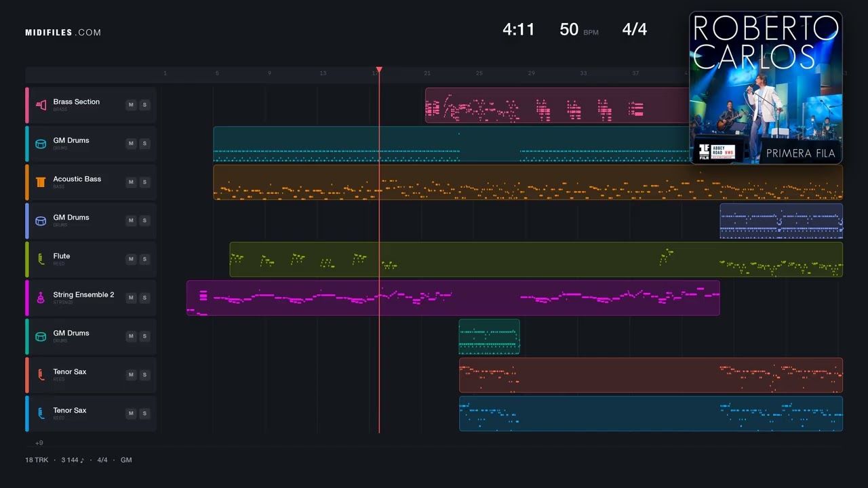This screenshot has height=488, width=868.
Task: Mute the orange Tenor Sax track
Action: (131, 375)
